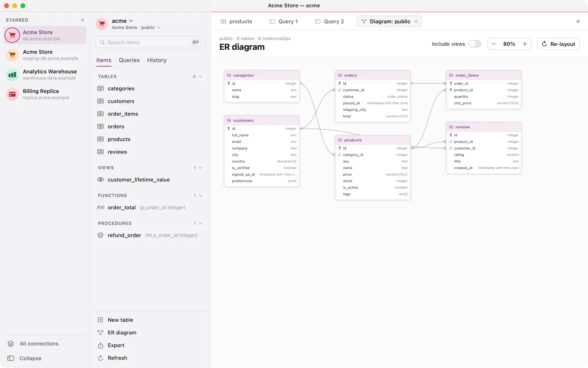Open the Acme Store db.acme.example connection
This screenshot has height=368, width=588.
point(45,35)
